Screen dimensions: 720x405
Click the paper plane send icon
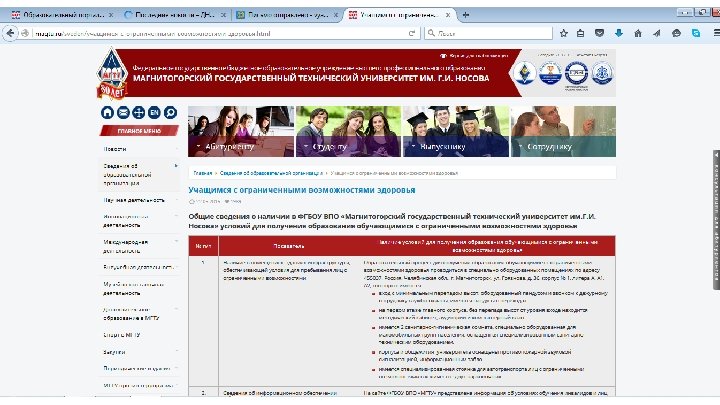click(657, 33)
